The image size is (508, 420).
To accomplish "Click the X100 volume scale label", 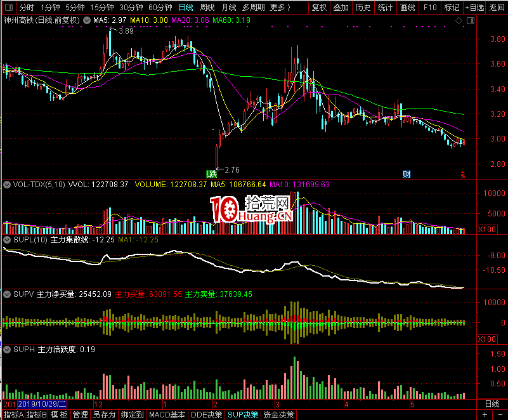I will point(487,230).
